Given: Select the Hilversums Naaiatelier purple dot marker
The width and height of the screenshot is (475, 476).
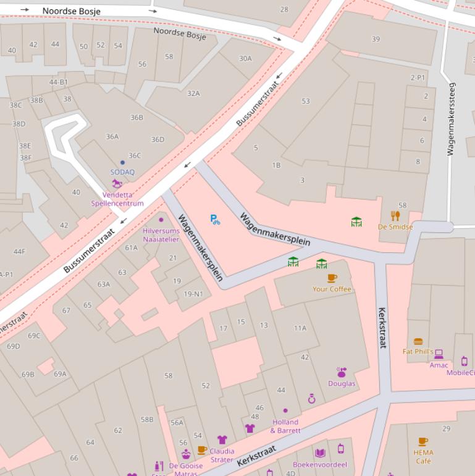Looking at the screenshot, I should tap(161, 219).
